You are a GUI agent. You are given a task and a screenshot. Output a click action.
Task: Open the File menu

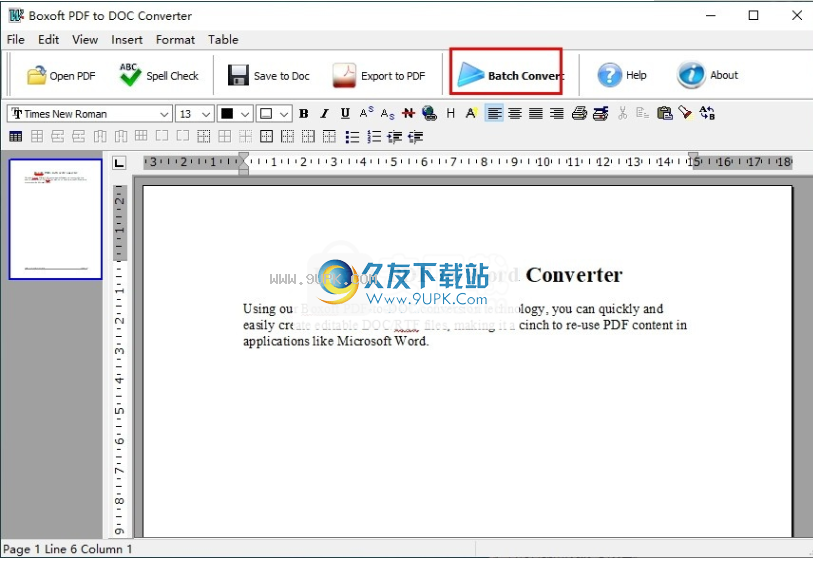[16, 39]
